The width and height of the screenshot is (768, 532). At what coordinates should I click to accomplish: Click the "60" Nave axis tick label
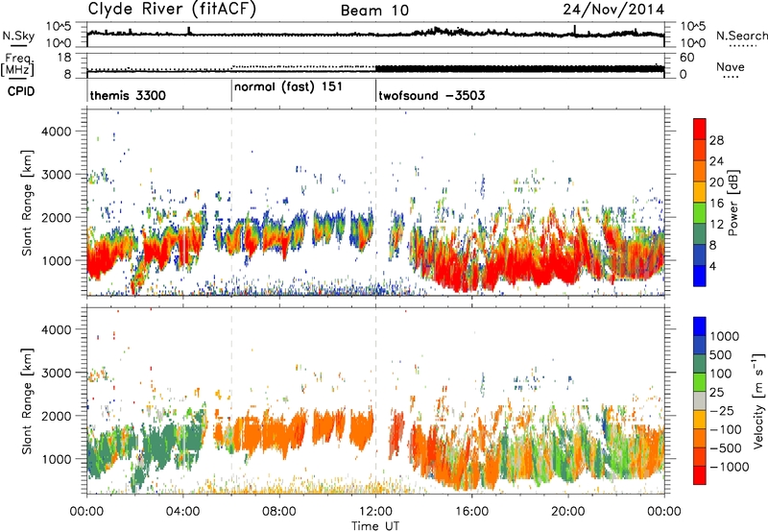686,58
